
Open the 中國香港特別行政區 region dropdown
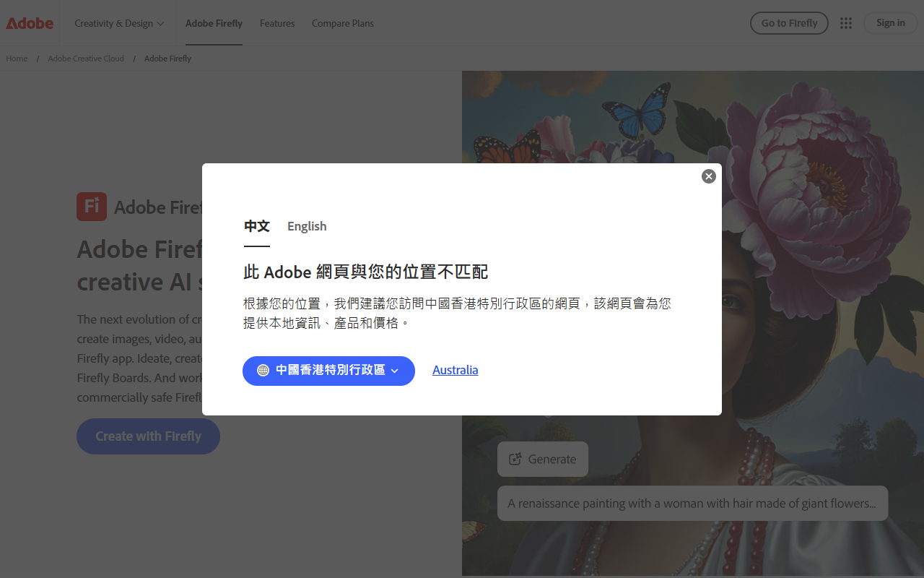pyautogui.click(x=328, y=371)
